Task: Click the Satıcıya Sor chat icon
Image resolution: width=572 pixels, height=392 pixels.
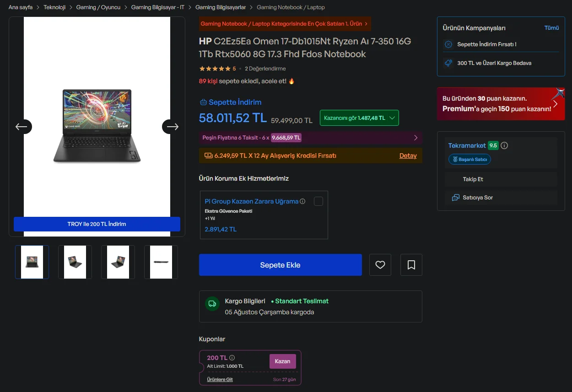Action: tap(455, 198)
